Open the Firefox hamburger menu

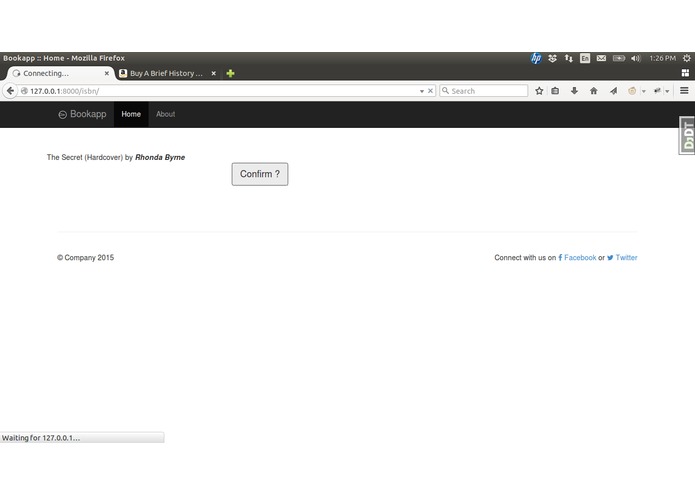[684, 90]
